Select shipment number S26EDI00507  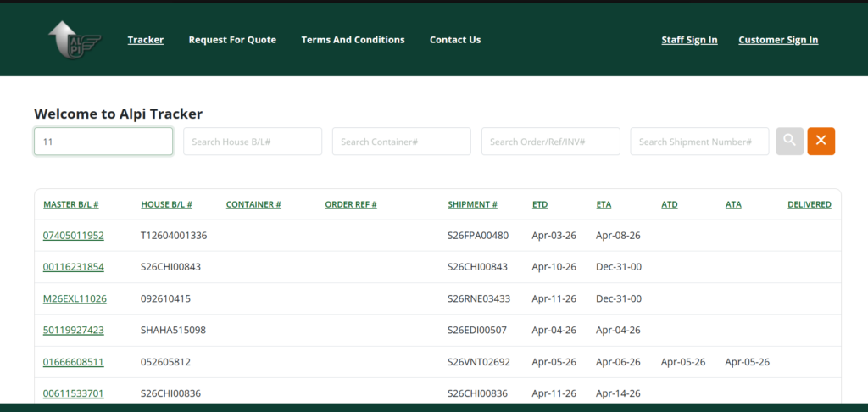point(477,330)
